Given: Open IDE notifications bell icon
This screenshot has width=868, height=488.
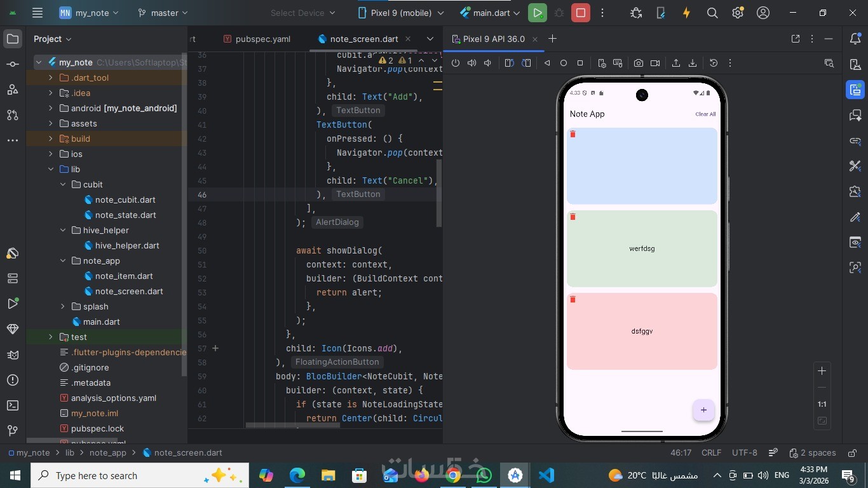Looking at the screenshot, I should [x=855, y=39].
